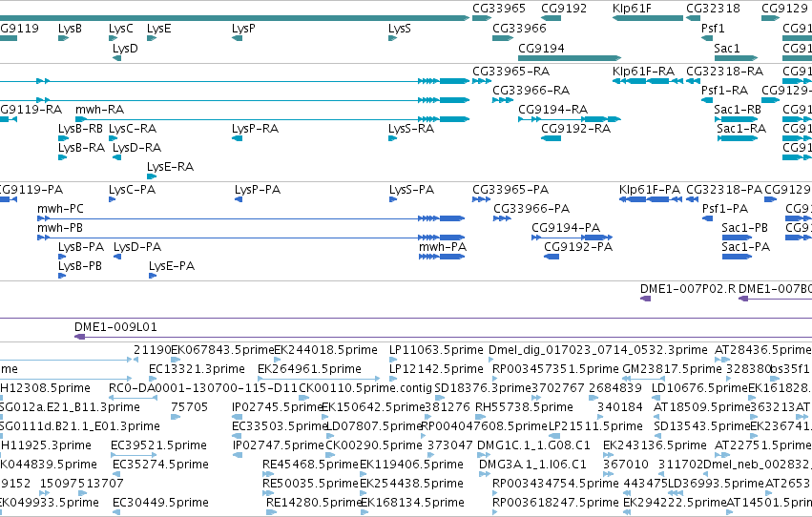Click the Psf1 gene label
This screenshot has height=517, width=812.
[713, 29]
